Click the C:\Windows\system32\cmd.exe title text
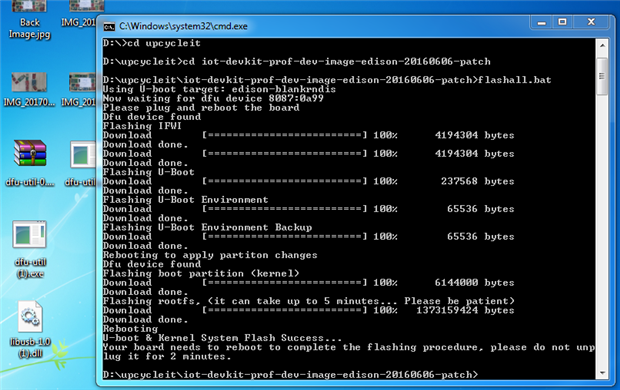Screen dimensions: 620x390 pos(183,26)
